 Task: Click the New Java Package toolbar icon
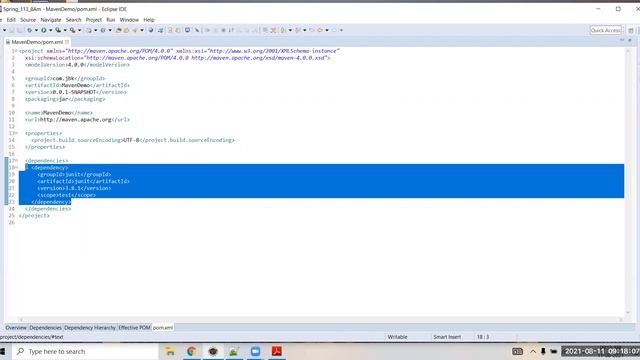pos(89,30)
